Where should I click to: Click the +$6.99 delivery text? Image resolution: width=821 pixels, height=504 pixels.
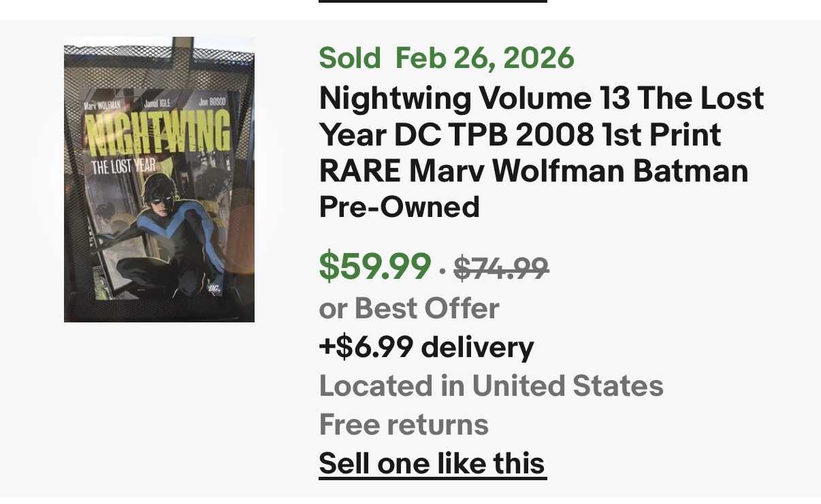(426, 348)
